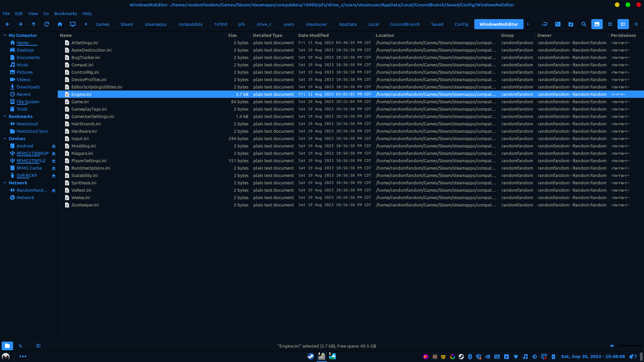
Task: Click the Computer icon in toolbar
Action: coord(73,24)
